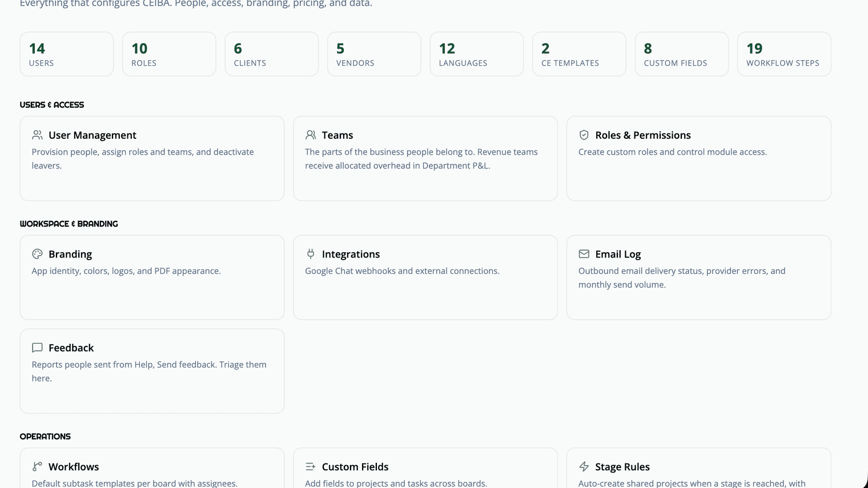
Task: Open the User Management title link
Action: tap(93, 135)
